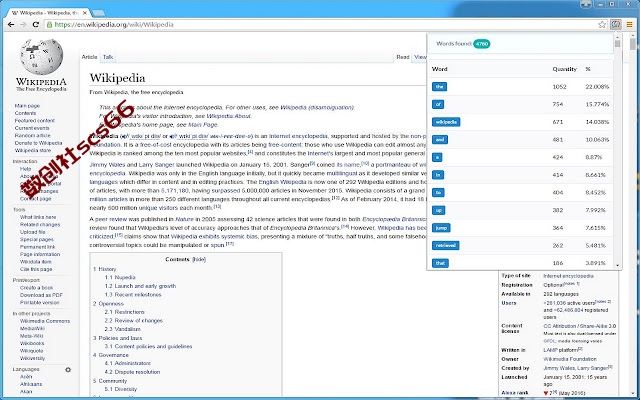The image size is (640, 400).
Task: Click the 'the' word tag
Action: coord(440,87)
